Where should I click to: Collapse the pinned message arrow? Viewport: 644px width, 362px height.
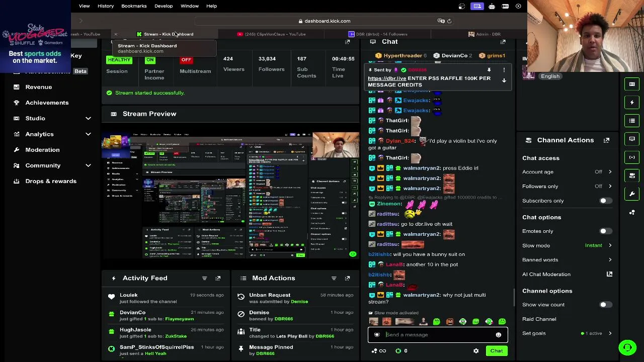pyautogui.click(x=504, y=81)
